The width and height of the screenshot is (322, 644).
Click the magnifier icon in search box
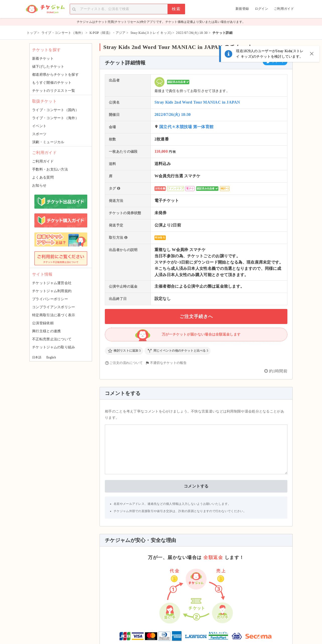[74, 9]
